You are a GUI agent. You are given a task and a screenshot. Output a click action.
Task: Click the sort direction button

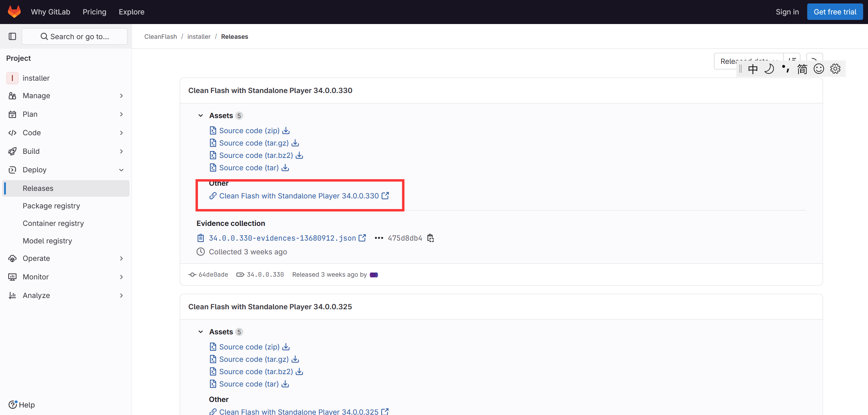[x=792, y=61]
